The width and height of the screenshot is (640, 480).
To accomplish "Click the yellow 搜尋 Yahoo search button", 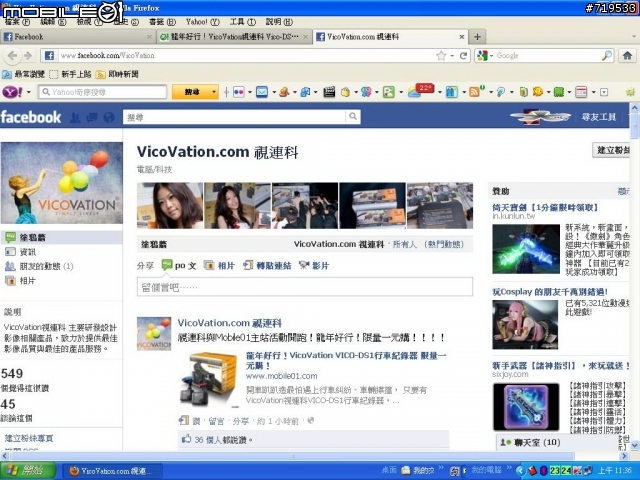I will tap(191, 92).
